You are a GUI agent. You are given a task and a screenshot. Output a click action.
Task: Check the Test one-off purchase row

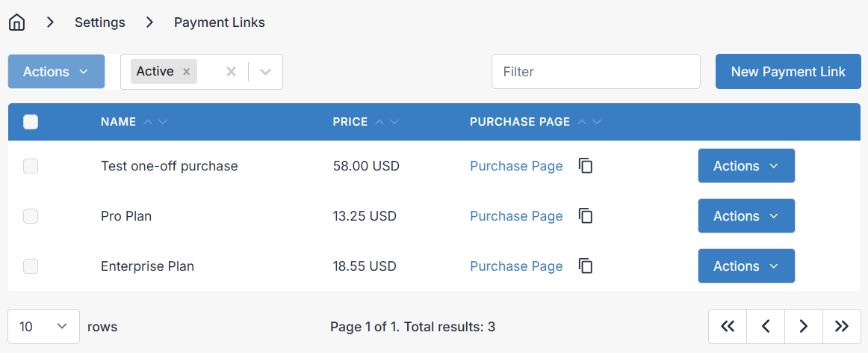point(31,166)
